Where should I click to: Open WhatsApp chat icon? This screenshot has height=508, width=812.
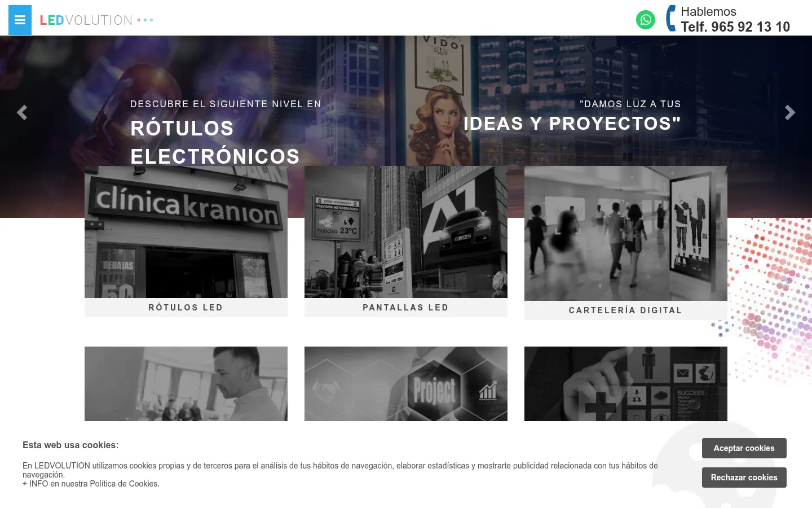point(646,20)
